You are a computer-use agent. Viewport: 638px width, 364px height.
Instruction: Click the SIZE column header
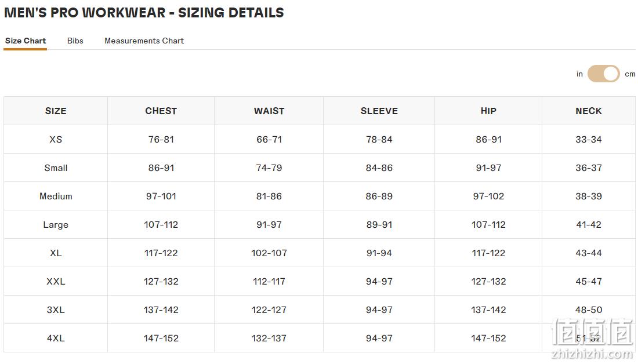56,111
